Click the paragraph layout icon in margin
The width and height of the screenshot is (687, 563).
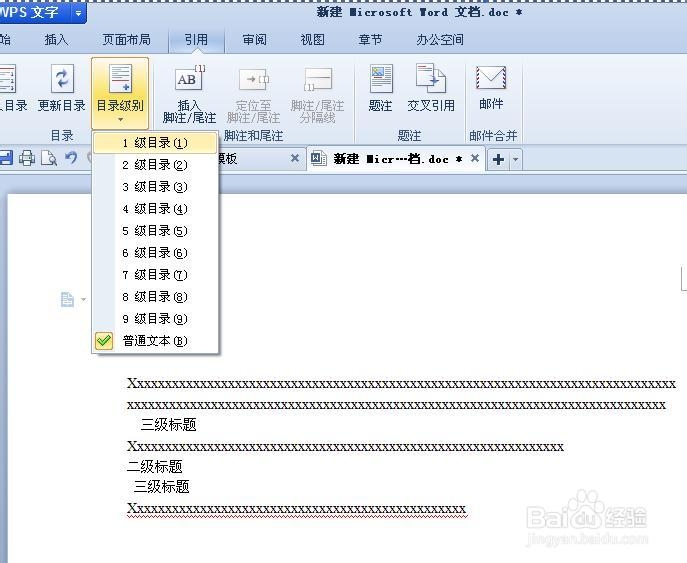[67, 300]
